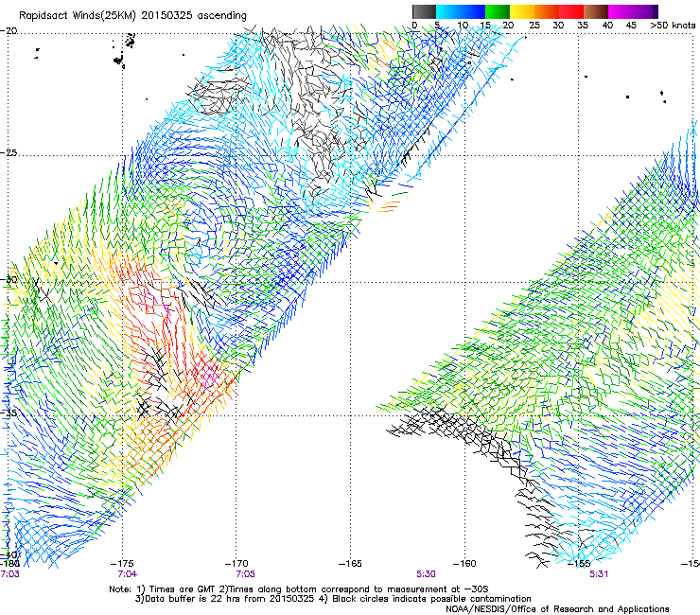Click the '-165' longitude axis label
Screen dimensions: 700x615
coord(350,564)
